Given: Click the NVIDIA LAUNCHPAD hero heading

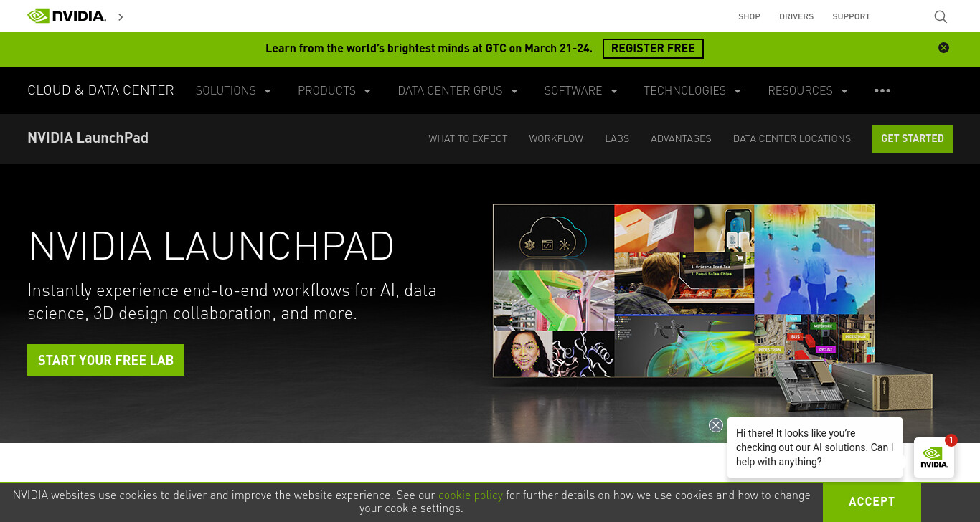Looking at the screenshot, I should 211,246.
